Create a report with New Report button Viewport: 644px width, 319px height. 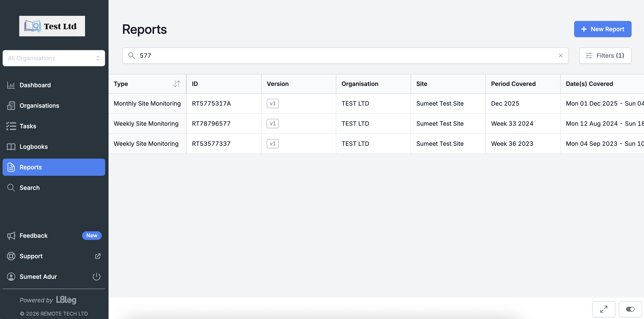point(603,29)
